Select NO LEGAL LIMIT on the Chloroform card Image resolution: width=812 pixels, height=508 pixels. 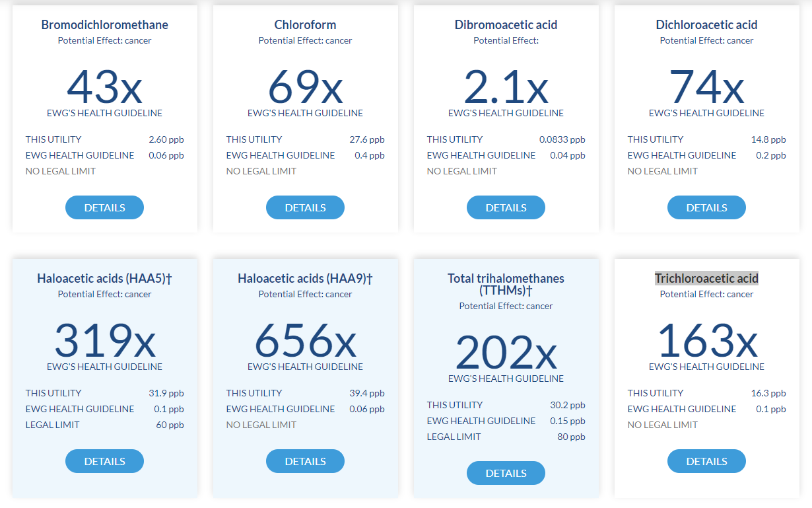coord(261,171)
